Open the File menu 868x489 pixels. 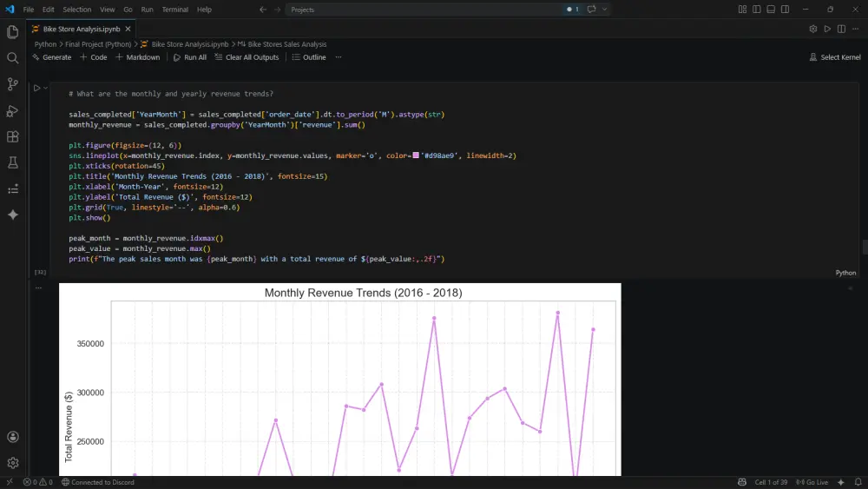[29, 10]
